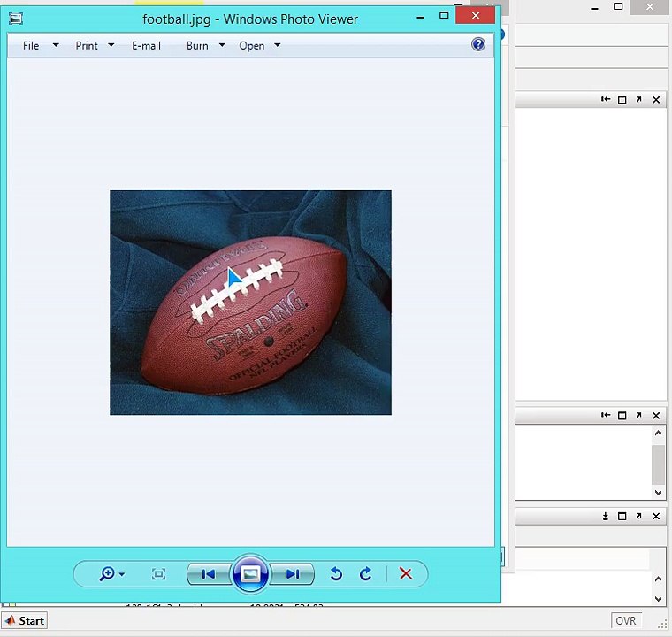Click the bottom panel scroll down arrow
Image resolution: width=672 pixels, height=637 pixels.
pyautogui.click(x=658, y=599)
